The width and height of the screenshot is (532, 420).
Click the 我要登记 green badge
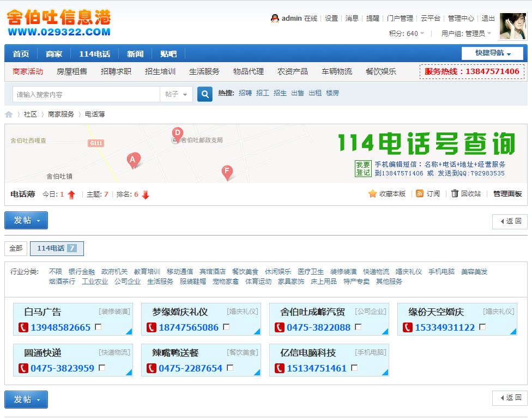click(363, 168)
